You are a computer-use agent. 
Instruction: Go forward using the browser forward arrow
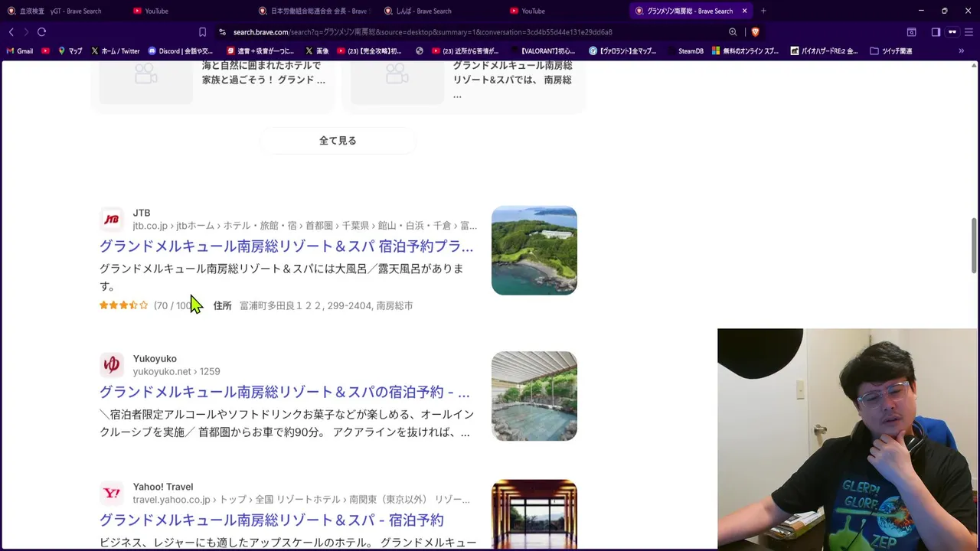pos(26,32)
